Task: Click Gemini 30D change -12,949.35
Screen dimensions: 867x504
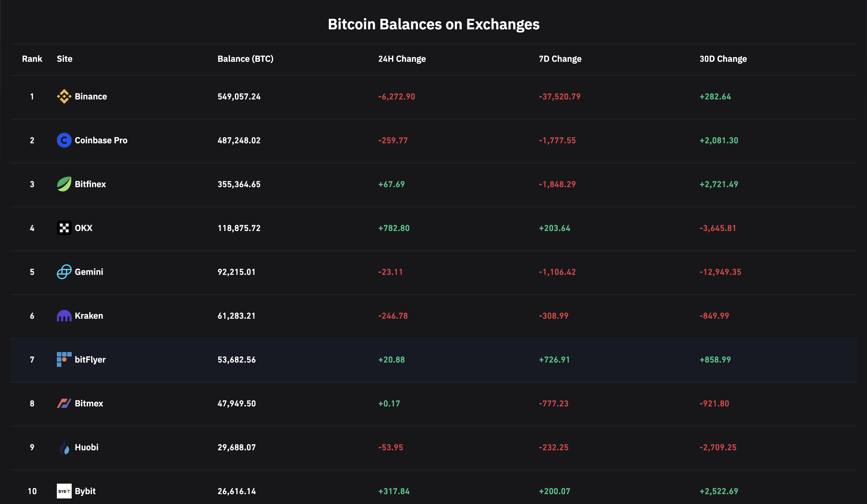Action: click(x=720, y=272)
